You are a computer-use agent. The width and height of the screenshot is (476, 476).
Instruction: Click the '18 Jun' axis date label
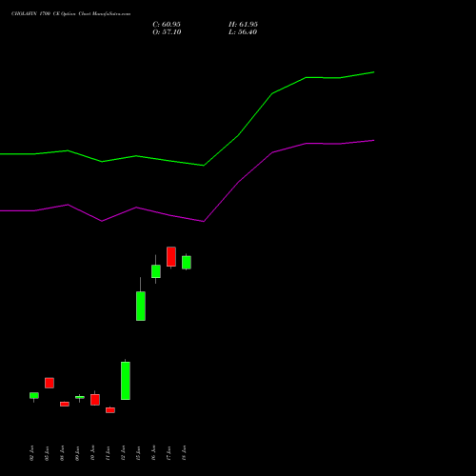click(184, 453)
